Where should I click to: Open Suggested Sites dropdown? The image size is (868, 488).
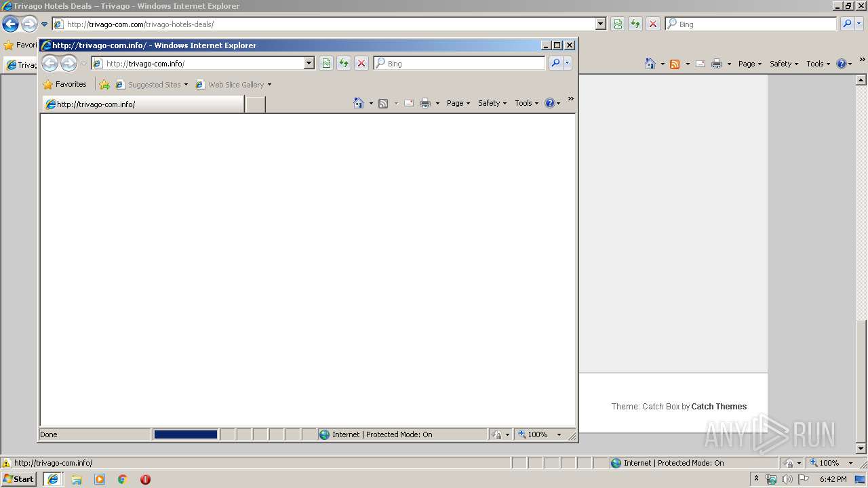[151, 85]
